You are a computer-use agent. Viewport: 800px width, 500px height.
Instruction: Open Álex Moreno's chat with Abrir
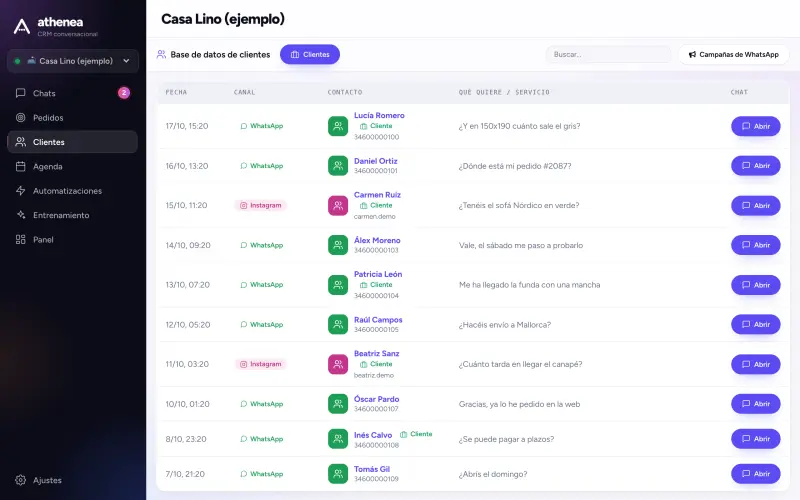point(756,245)
